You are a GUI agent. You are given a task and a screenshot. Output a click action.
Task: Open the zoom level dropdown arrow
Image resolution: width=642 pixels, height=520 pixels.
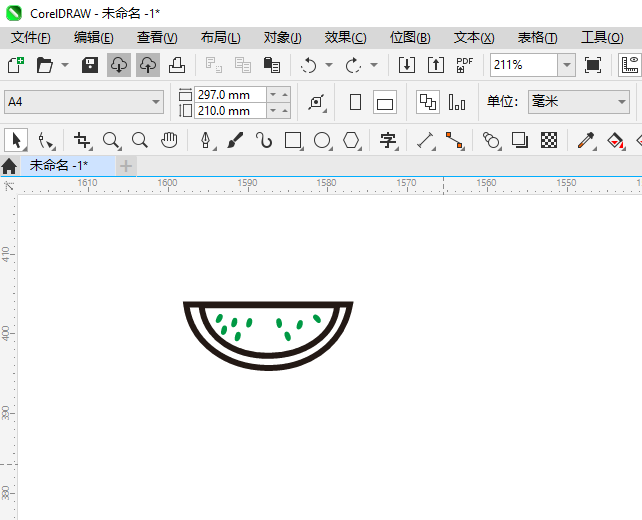tap(567, 65)
